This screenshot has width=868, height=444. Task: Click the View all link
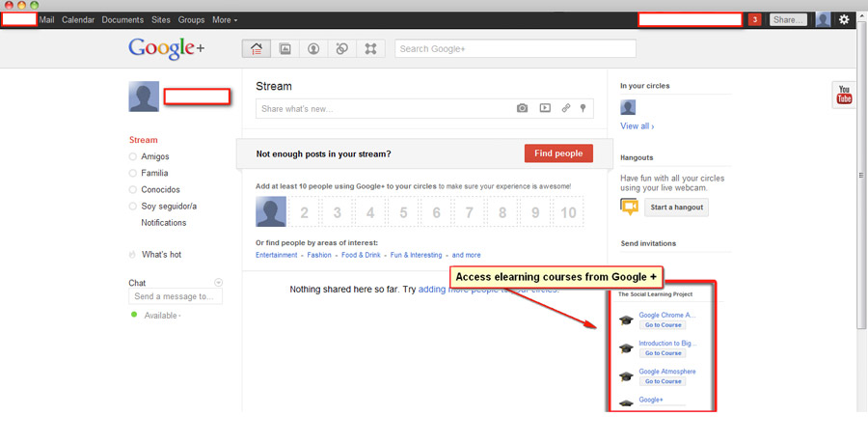click(637, 126)
